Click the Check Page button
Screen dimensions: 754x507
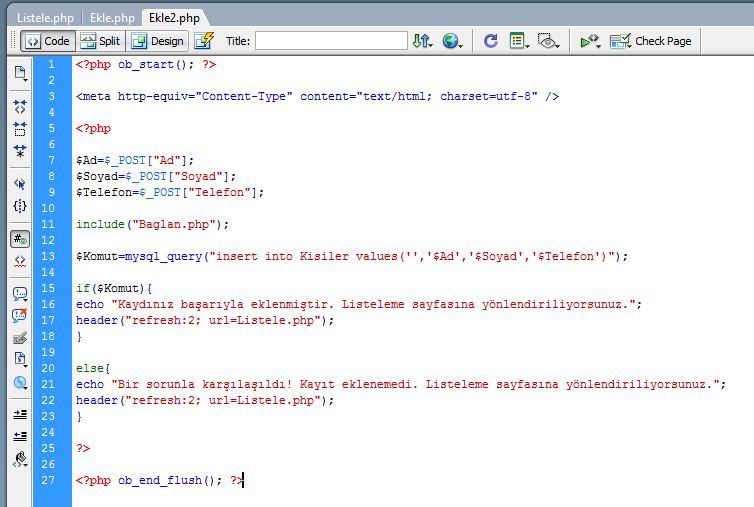[x=651, y=41]
